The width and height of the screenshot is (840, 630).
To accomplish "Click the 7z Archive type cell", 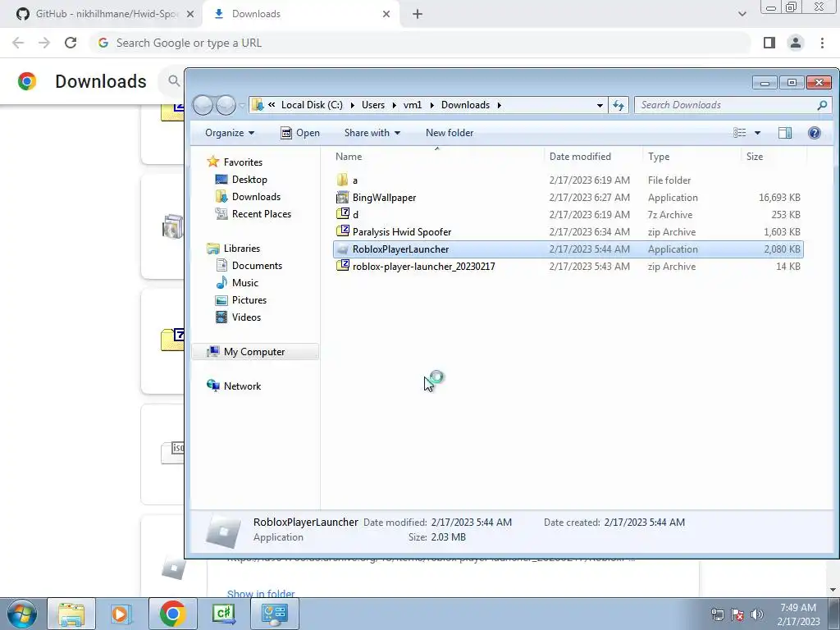I will coord(670,215).
